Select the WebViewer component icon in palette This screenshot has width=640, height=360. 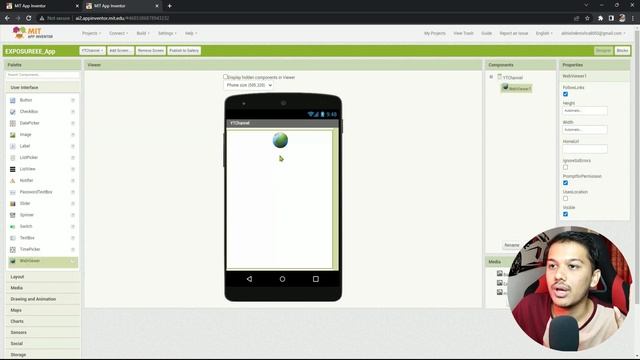[13, 261]
